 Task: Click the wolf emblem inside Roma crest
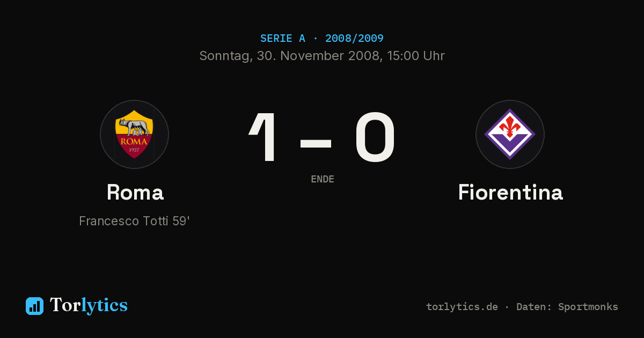(134, 127)
